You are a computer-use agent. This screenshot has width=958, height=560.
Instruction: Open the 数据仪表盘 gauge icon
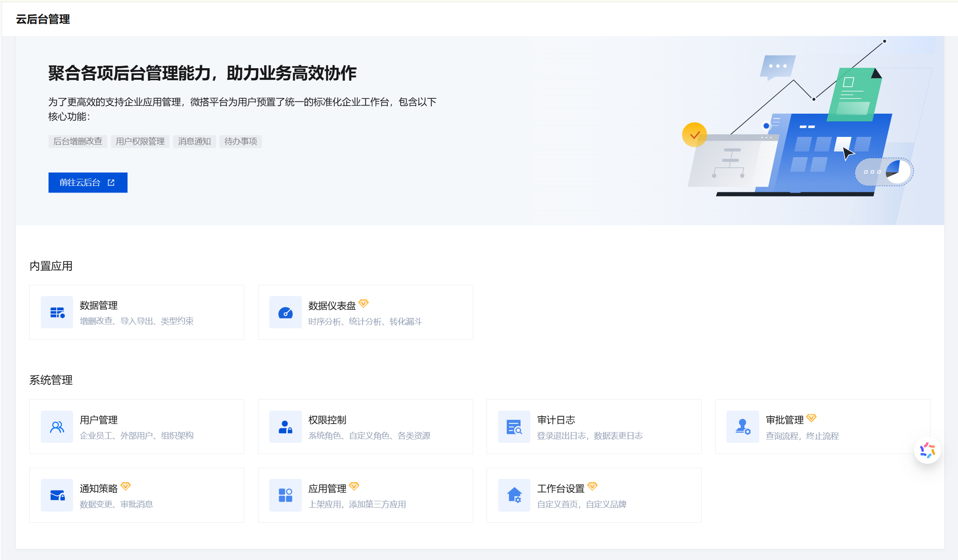(x=285, y=312)
